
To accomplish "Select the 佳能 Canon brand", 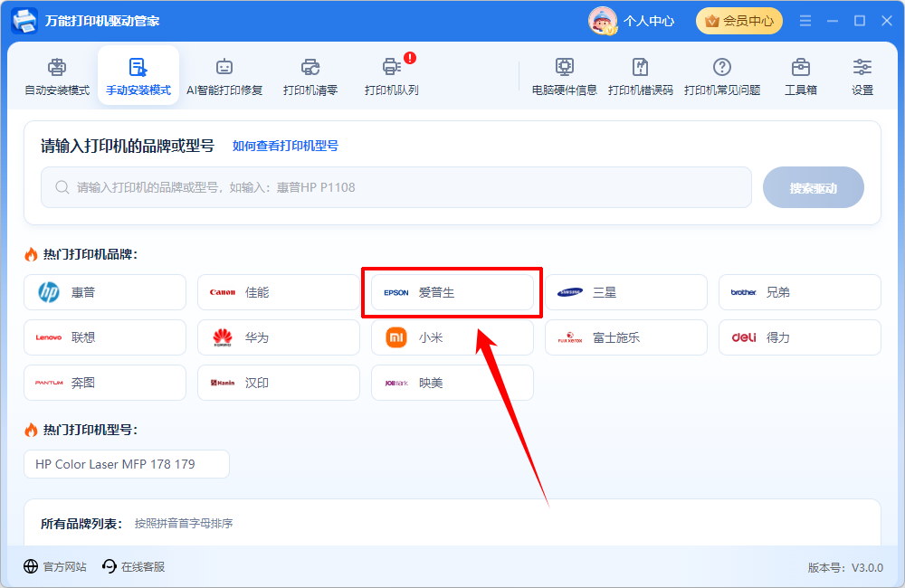I will (x=279, y=292).
